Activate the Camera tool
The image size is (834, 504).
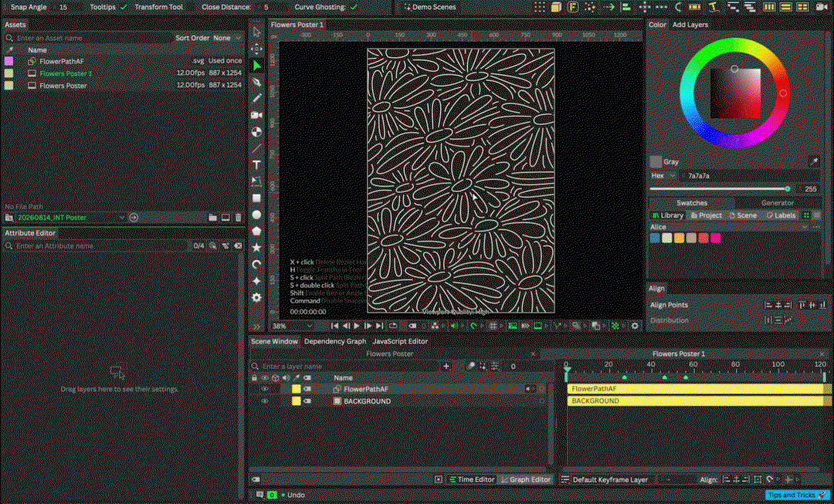(x=256, y=115)
